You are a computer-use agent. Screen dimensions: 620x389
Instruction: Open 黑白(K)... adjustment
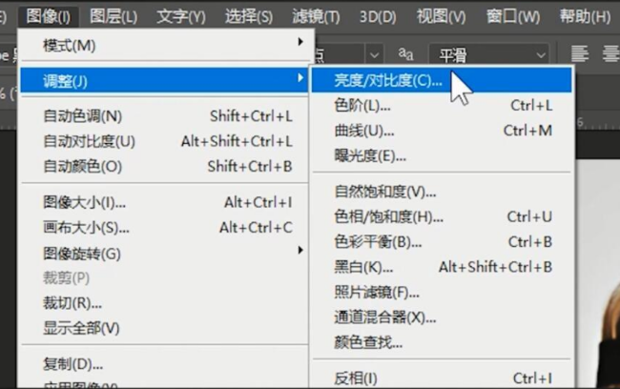[x=442, y=267]
